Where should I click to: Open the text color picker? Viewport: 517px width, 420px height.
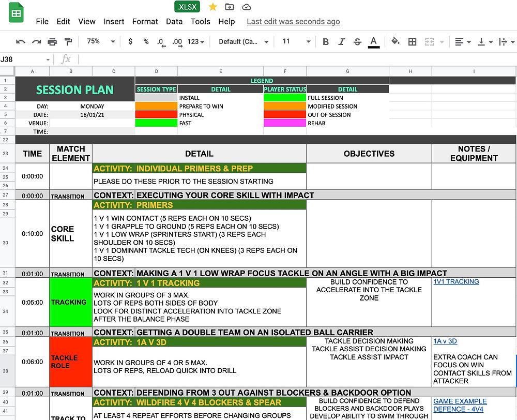pyautogui.click(x=374, y=42)
